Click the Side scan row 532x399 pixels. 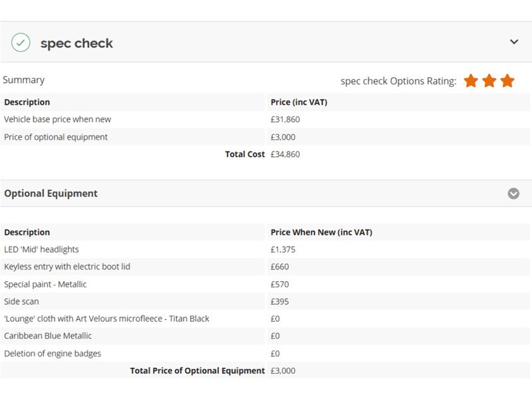[x=265, y=301]
